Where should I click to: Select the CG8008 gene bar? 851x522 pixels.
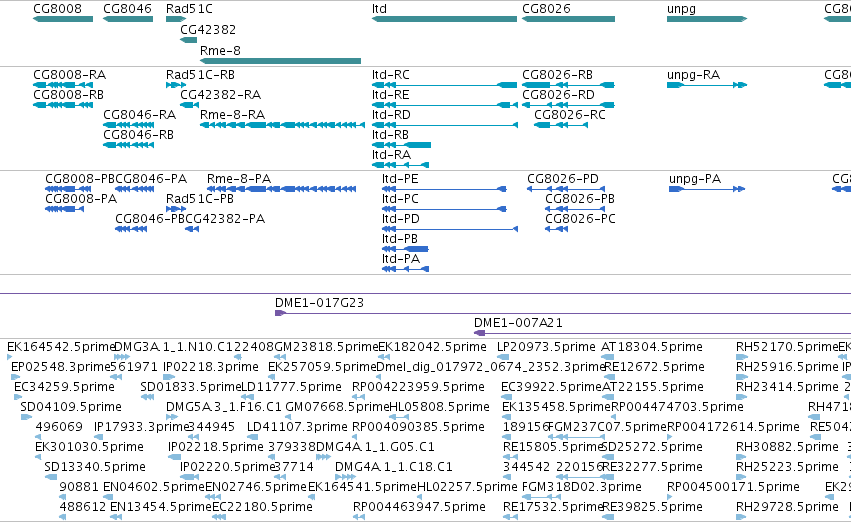click(63, 19)
